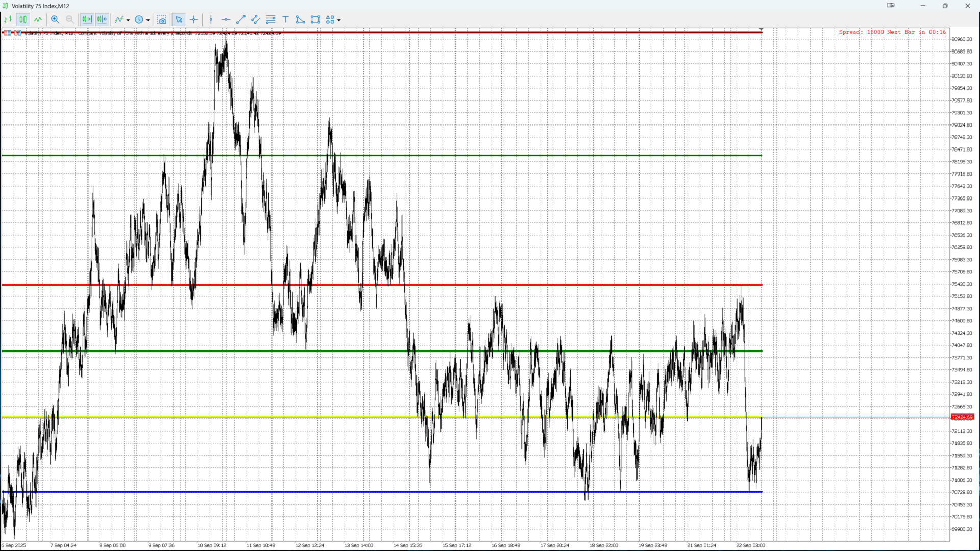Draw a vertical line on the chart
The width and height of the screenshot is (980, 551).
pos(211,20)
